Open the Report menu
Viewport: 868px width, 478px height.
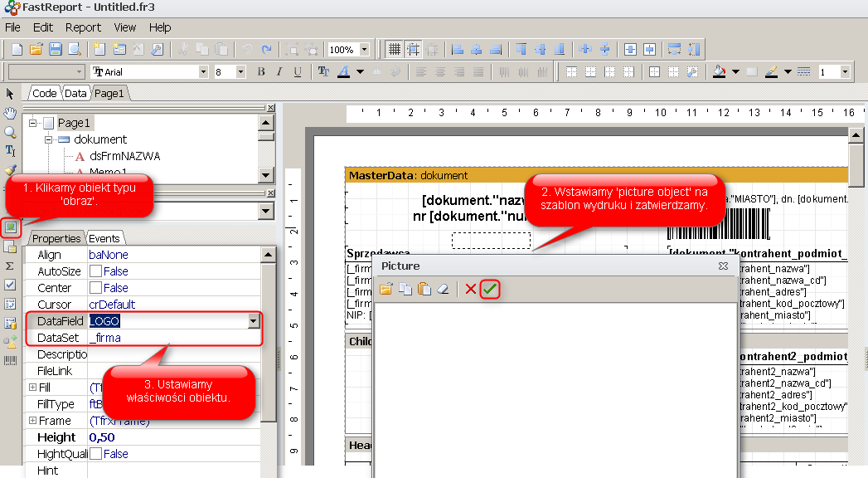[83, 27]
